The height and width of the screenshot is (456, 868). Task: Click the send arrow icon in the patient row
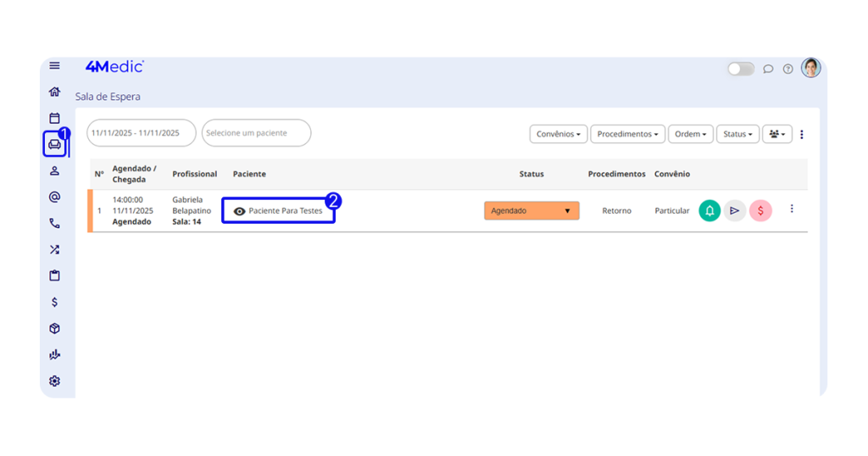point(735,210)
